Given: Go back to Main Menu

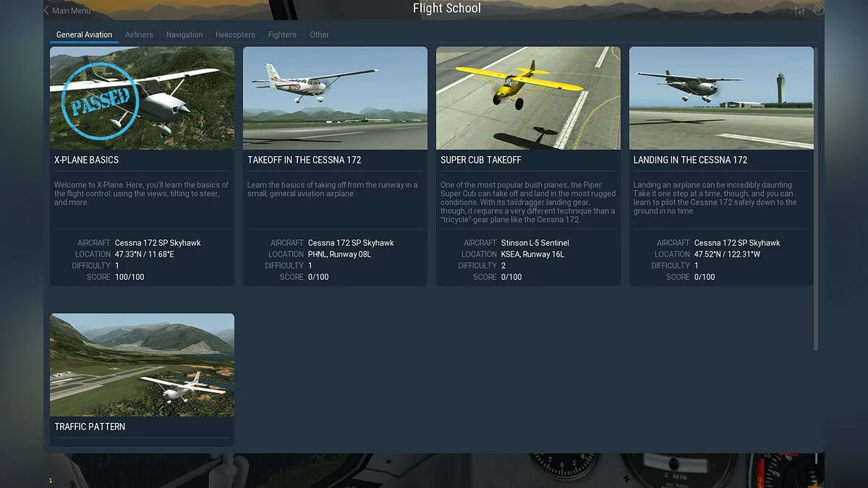Looking at the screenshot, I should click(x=71, y=11).
